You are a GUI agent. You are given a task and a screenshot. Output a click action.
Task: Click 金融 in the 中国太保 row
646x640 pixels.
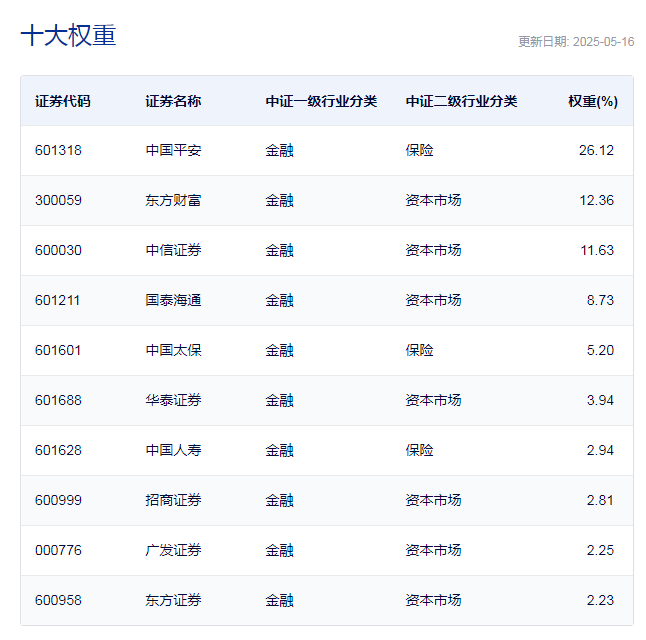279,350
